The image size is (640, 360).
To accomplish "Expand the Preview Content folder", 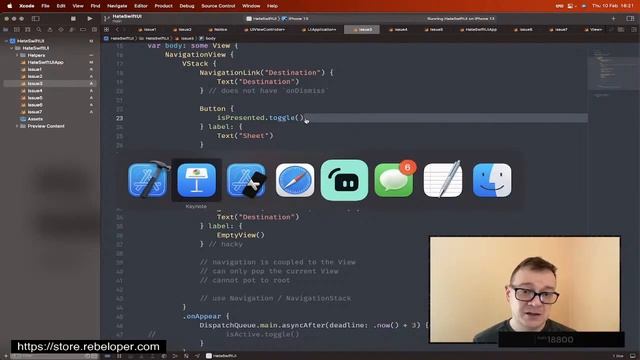I will tap(17, 126).
